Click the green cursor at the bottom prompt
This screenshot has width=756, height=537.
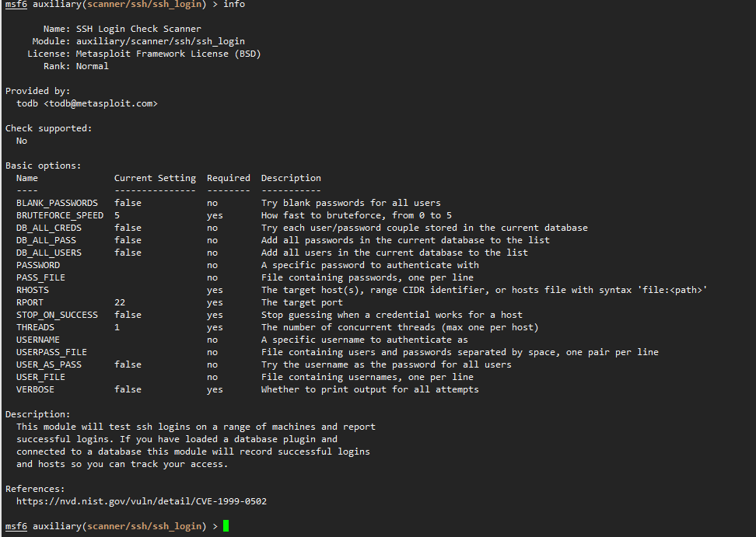click(x=226, y=526)
